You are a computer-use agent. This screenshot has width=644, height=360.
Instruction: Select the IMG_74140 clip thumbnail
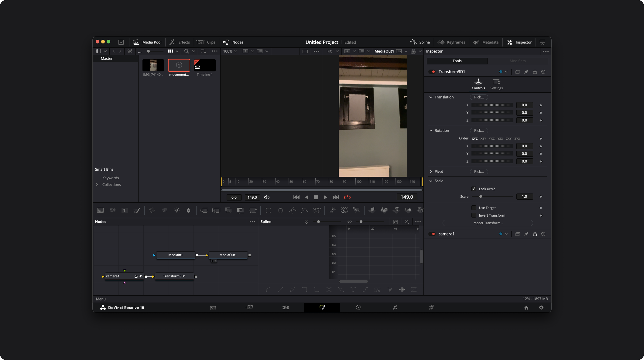click(x=153, y=65)
